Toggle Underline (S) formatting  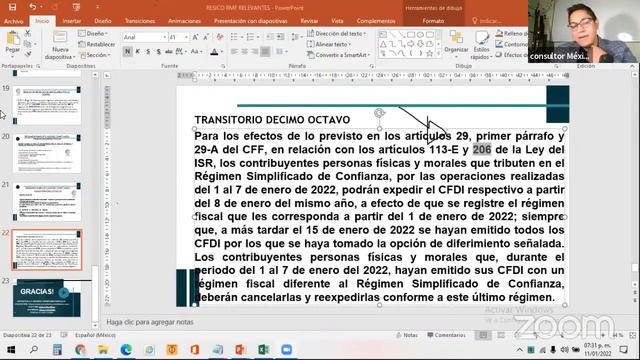click(x=148, y=51)
